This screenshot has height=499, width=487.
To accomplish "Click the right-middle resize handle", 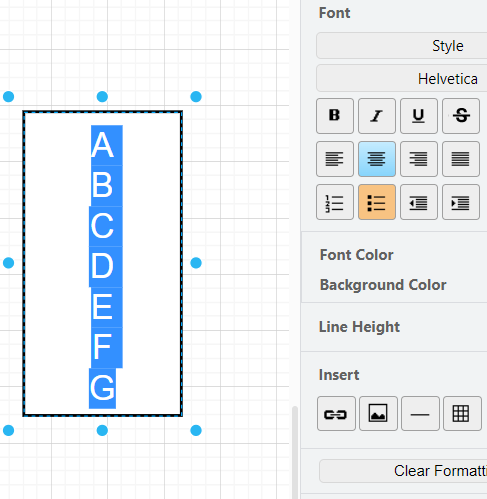I will [x=196, y=263].
